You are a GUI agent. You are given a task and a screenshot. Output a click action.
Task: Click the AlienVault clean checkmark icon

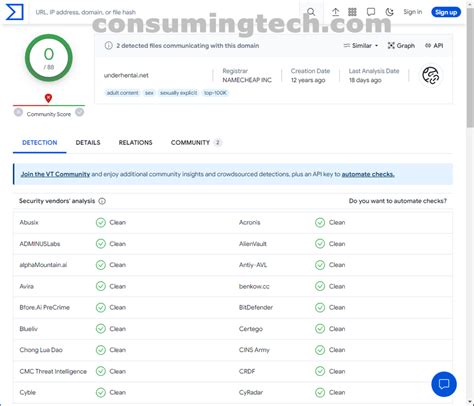[320, 244]
